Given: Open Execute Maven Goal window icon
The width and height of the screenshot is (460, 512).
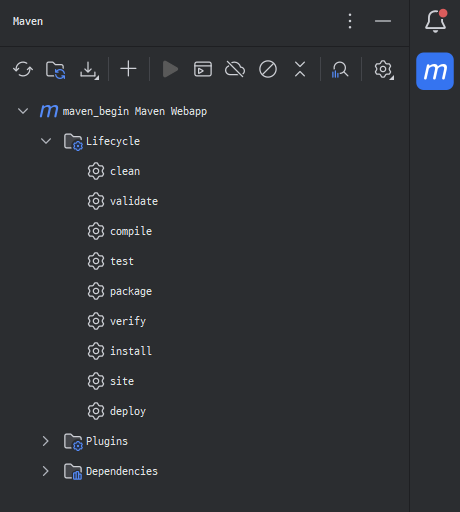Looking at the screenshot, I should click(x=203, y=69).
